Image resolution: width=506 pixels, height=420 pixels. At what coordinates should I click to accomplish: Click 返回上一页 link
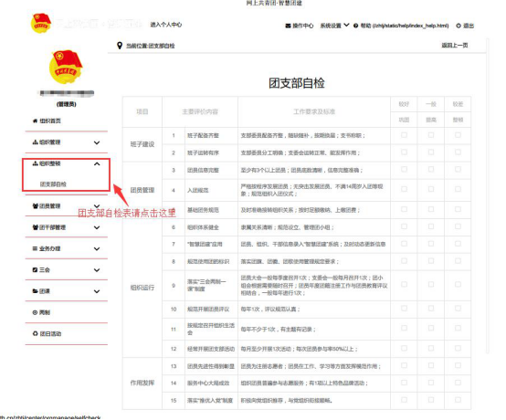click(454, 45)
